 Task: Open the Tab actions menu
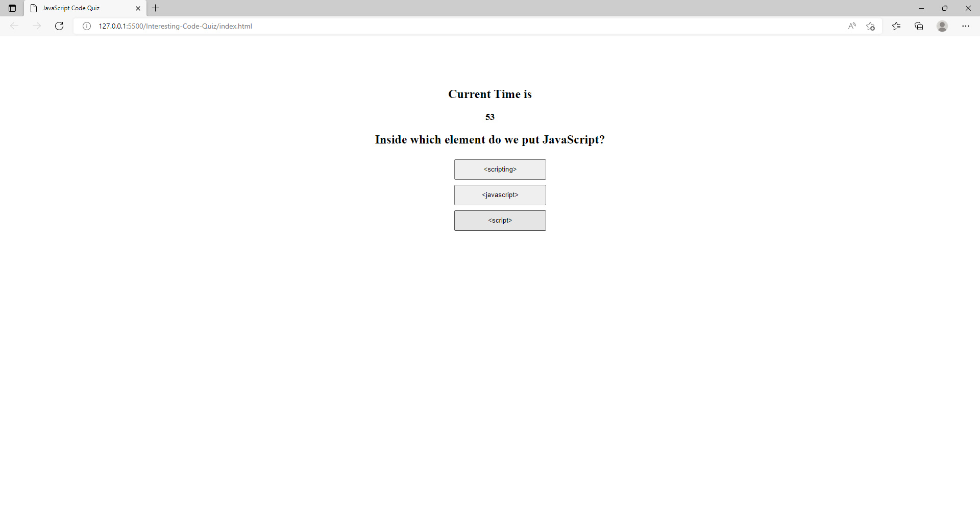(12, 8)
